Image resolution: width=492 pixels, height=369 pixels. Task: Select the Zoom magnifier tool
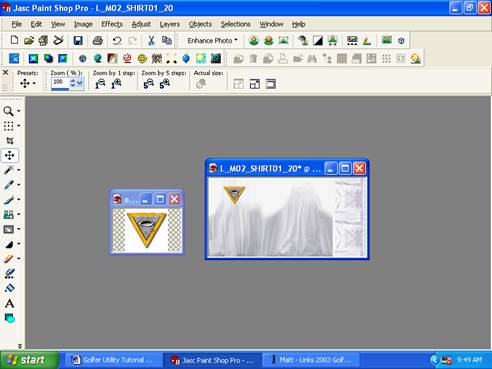pos(9,111)
